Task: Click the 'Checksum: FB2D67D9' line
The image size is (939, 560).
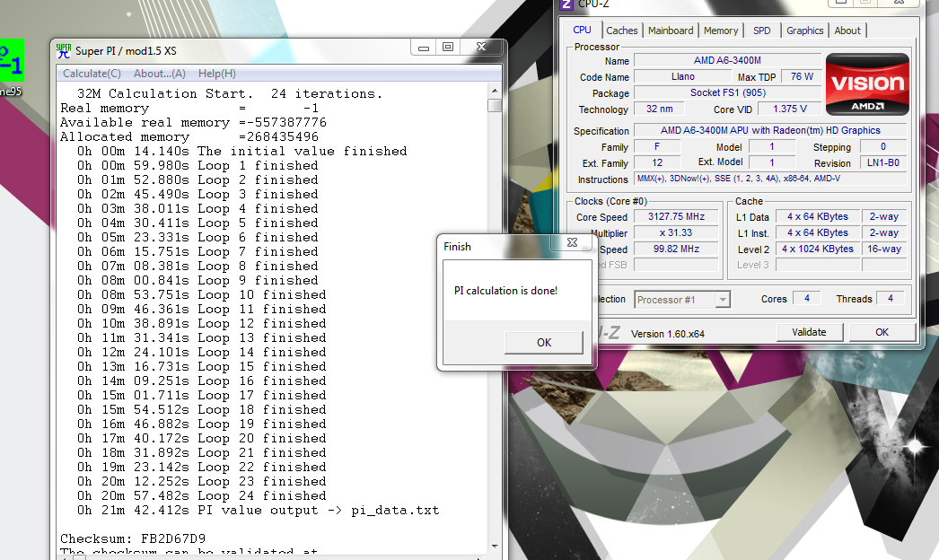Action: [133, 539]
